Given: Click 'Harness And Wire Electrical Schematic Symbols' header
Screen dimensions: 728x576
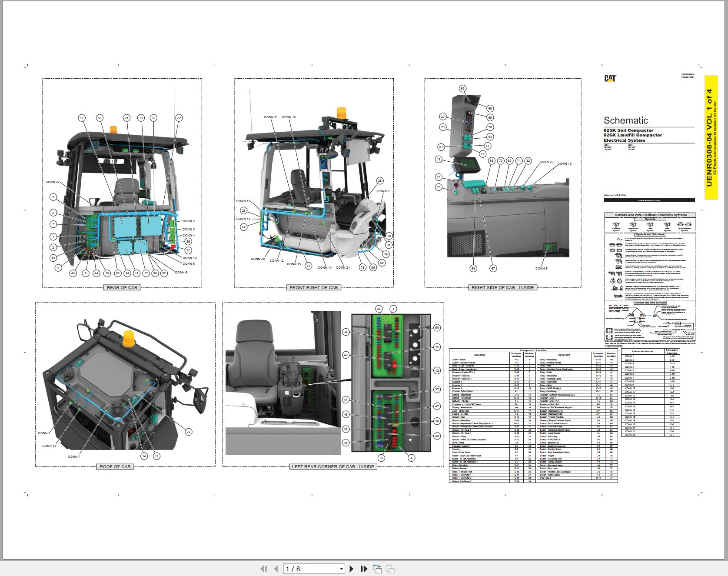Looking at the screenshot, I should click(x=651, y=215).
